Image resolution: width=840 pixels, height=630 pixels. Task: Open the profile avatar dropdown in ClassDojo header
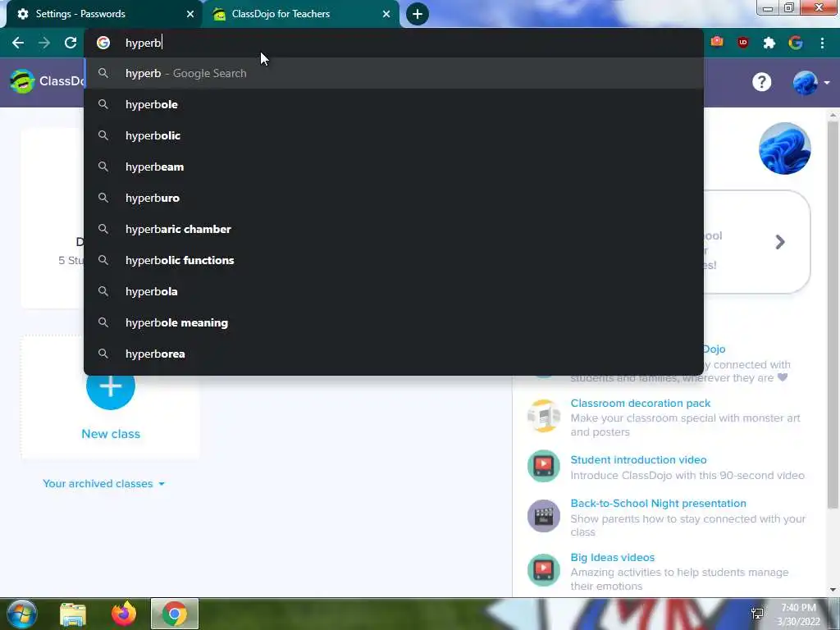[x=811, y=83]
